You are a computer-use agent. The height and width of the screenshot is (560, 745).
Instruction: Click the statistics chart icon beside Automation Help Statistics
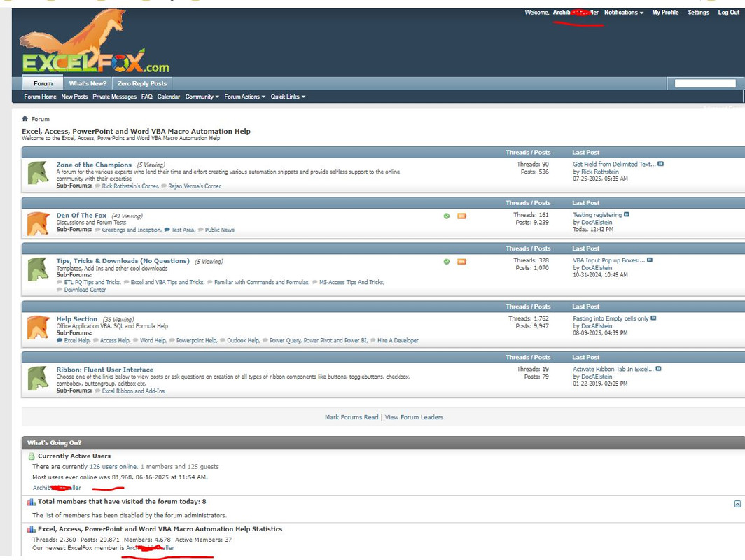pyautogui.click(x=32, y=529)
